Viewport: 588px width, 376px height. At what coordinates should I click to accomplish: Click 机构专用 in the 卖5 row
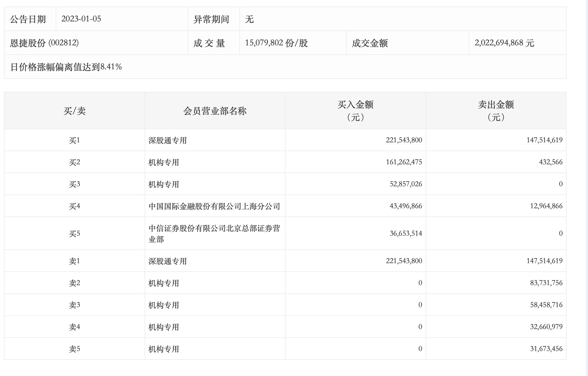[164, 349]
